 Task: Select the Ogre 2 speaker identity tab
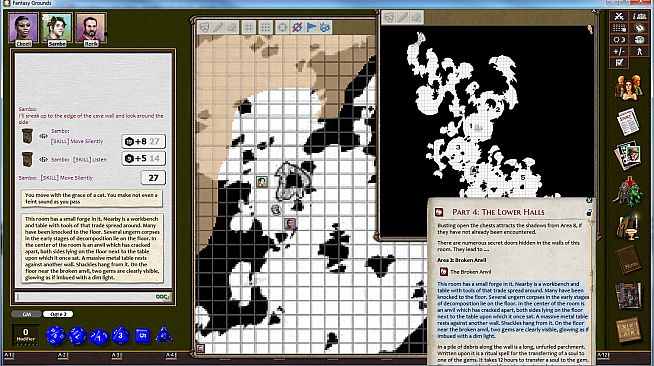tap(58, 314)
